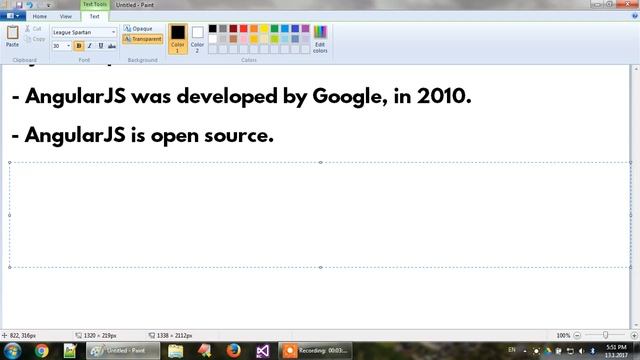Click inside the dashed text box area
The height and width of the screenshot is (360, 640).
coord(320,215)
